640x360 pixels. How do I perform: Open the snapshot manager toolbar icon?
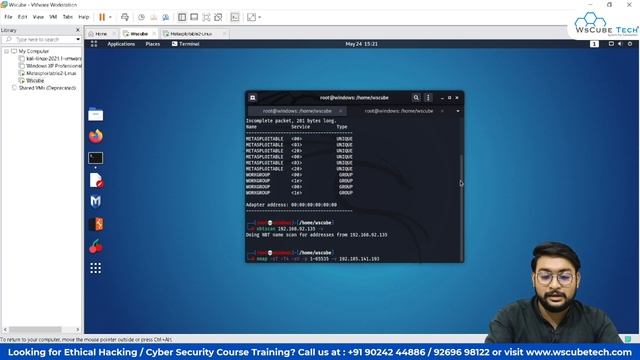[166, 17]
